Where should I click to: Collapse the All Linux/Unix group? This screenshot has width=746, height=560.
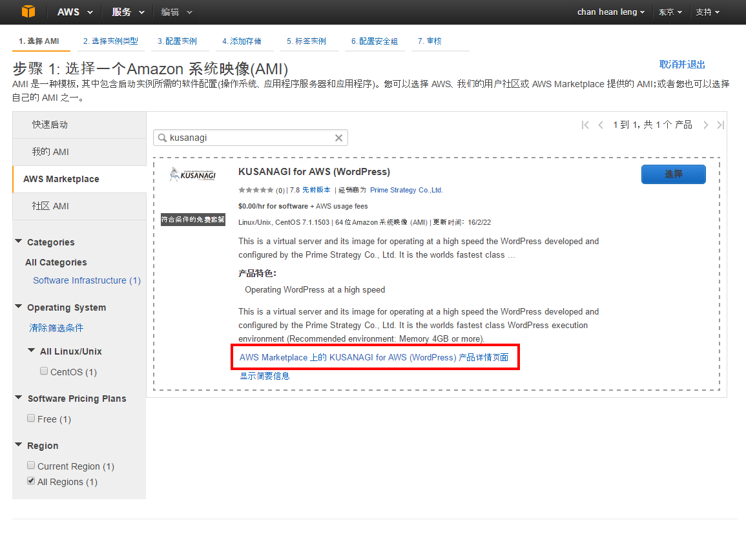click(32, 350)
